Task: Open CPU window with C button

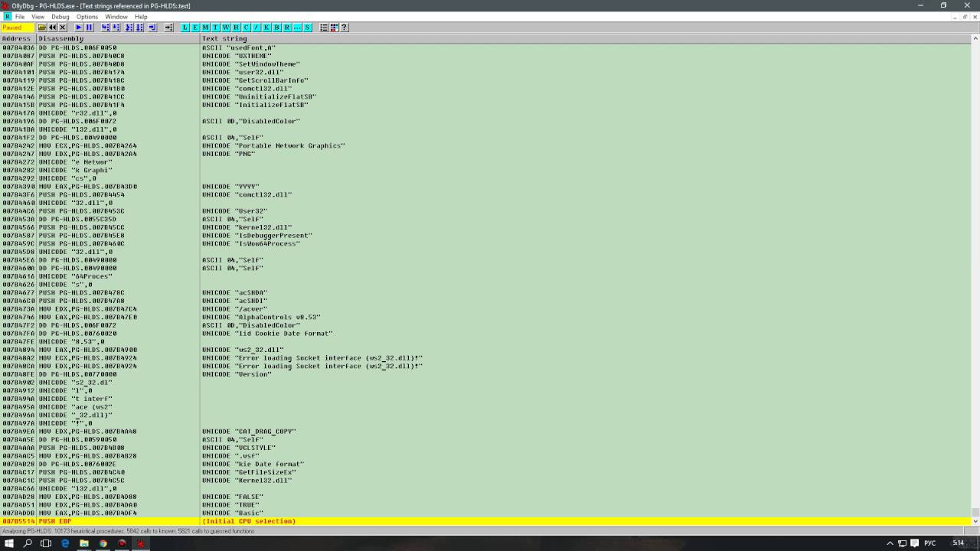Action: click(x=246, y=27)
